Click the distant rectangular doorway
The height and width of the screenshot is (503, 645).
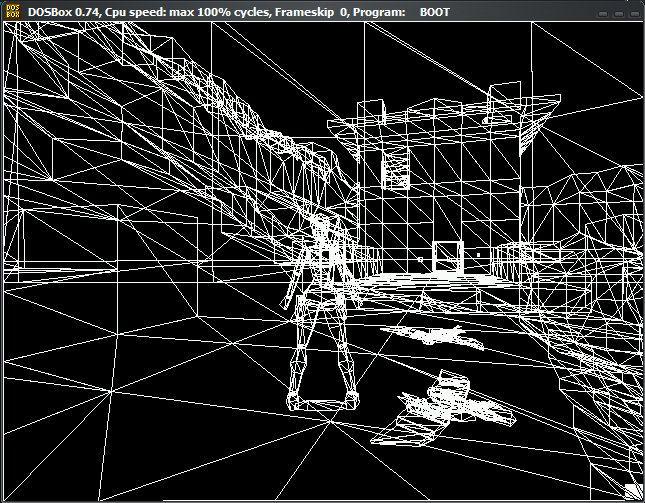pos(446,255)
